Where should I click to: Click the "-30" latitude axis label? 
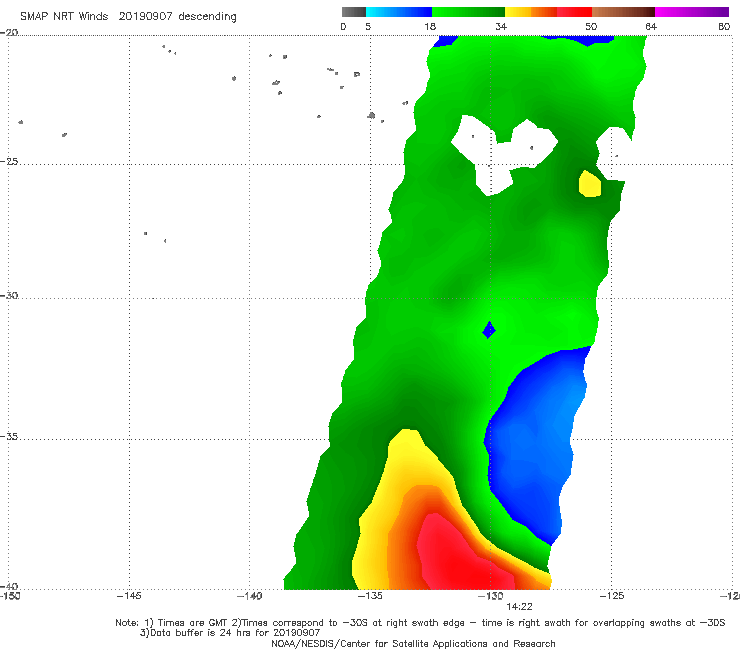pyautogui.click(x=9, y=295)
